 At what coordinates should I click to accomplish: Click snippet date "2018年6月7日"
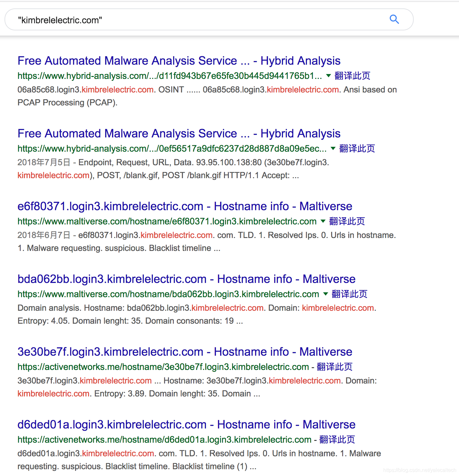click(44, 235)
